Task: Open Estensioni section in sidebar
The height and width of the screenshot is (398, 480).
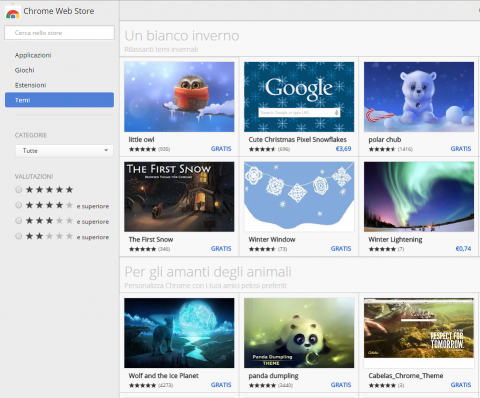Action: coord(30,85)
